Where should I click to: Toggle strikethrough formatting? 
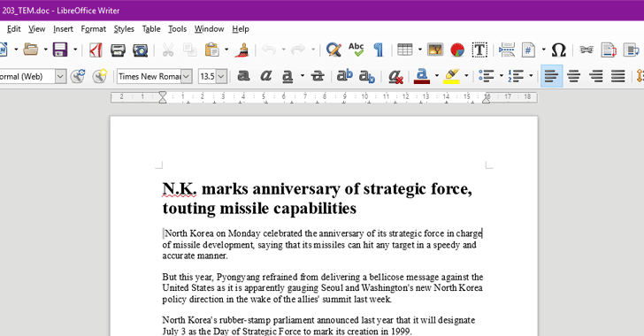click(x=318, y=76)
